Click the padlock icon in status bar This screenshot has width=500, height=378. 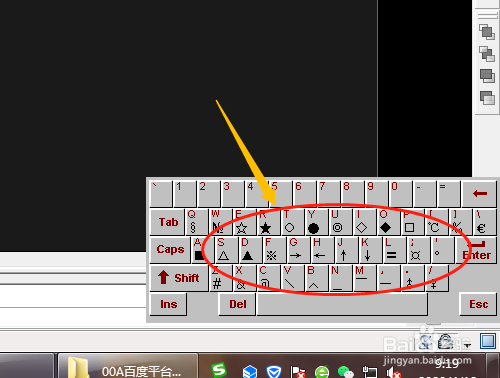[445, 342]
